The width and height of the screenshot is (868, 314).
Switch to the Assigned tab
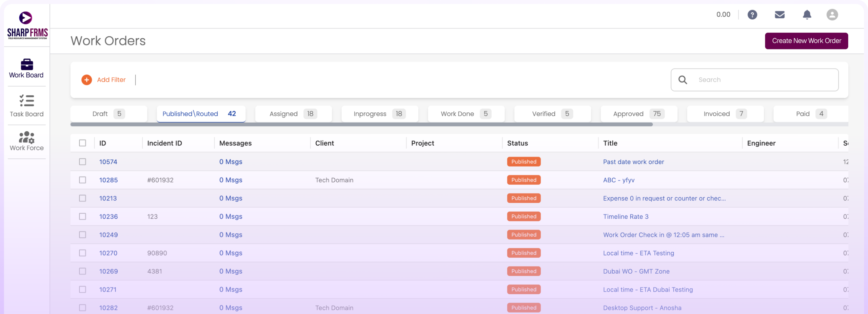pyautogui.click(x=293, y=114)
